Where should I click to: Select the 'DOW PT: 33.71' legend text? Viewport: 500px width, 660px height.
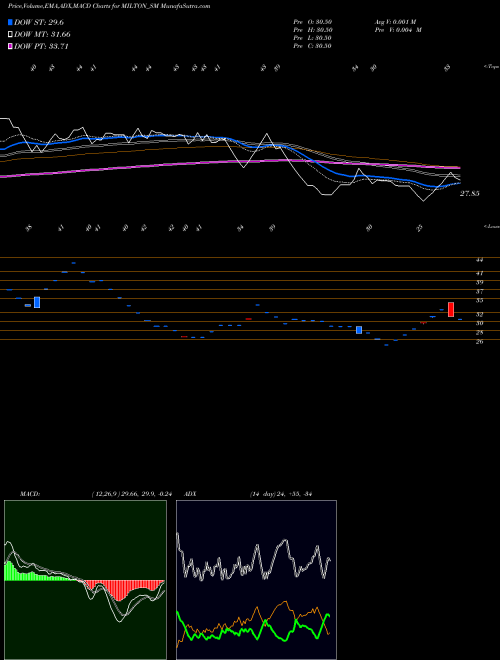point(41,47)
